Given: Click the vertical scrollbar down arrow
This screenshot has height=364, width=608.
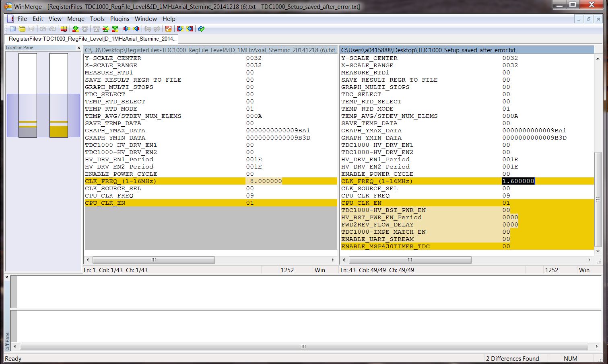Looking at the screenshot, I should click(x=598, y=251).
